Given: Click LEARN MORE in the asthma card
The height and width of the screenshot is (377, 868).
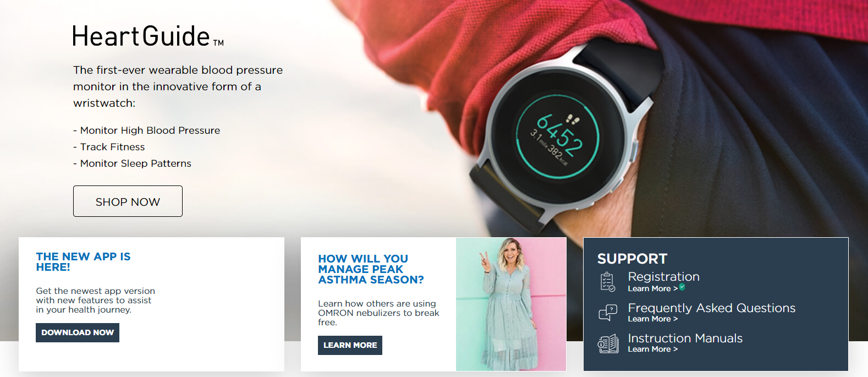Looking at the screenshot, I should coord(350,345).
